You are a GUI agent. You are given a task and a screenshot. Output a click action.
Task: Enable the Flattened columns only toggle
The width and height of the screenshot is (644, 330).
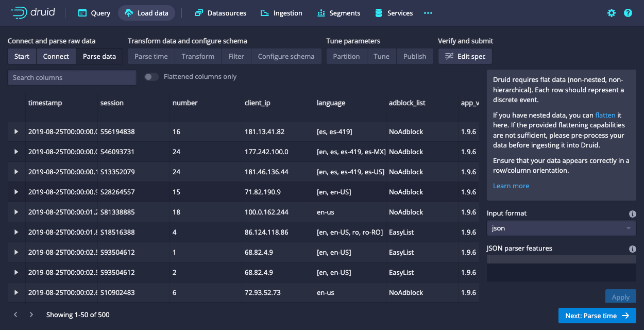[151, 76]
